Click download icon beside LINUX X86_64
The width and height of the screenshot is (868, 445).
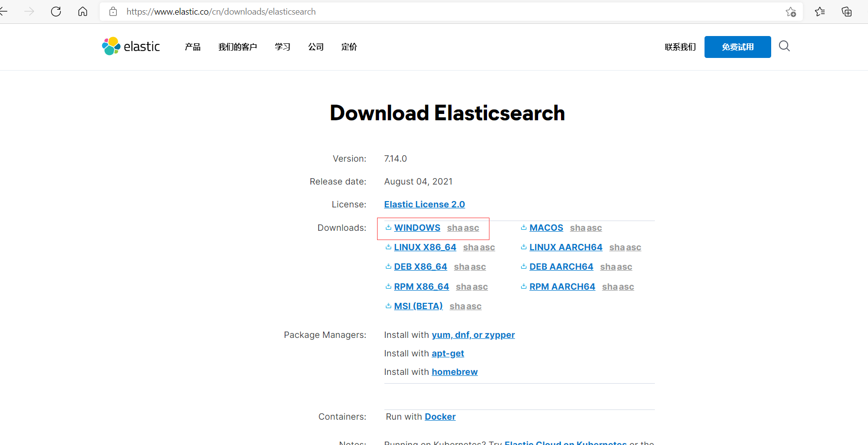tap(388, 247)
